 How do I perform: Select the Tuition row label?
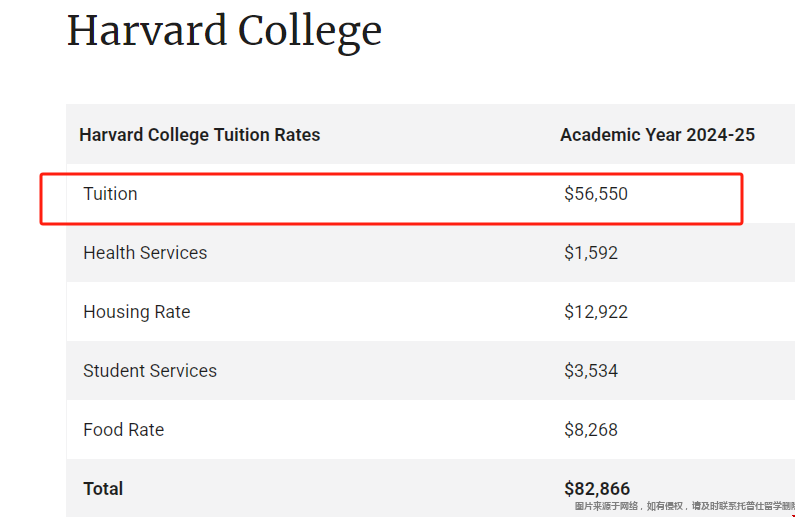[x=110, y=194]
